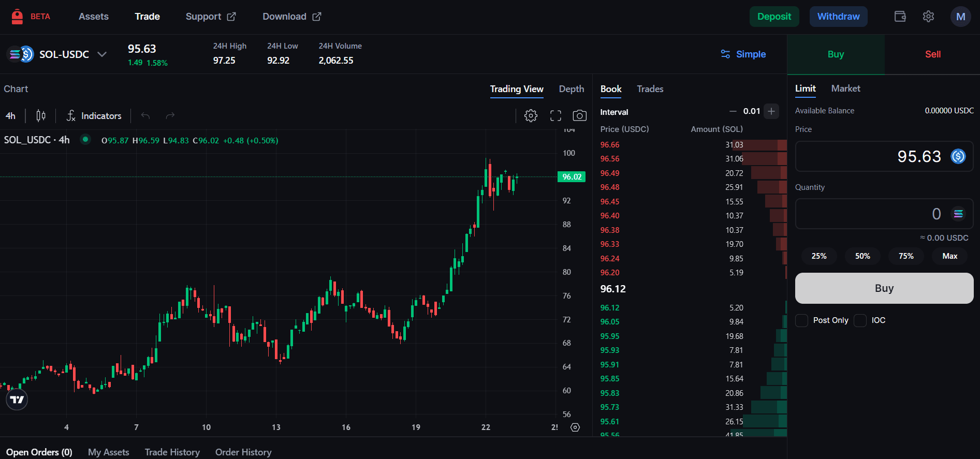Viewport: 980px width, 459px height.
Task: Increase the order book interval with plus
Action: [x=771, y=111]
